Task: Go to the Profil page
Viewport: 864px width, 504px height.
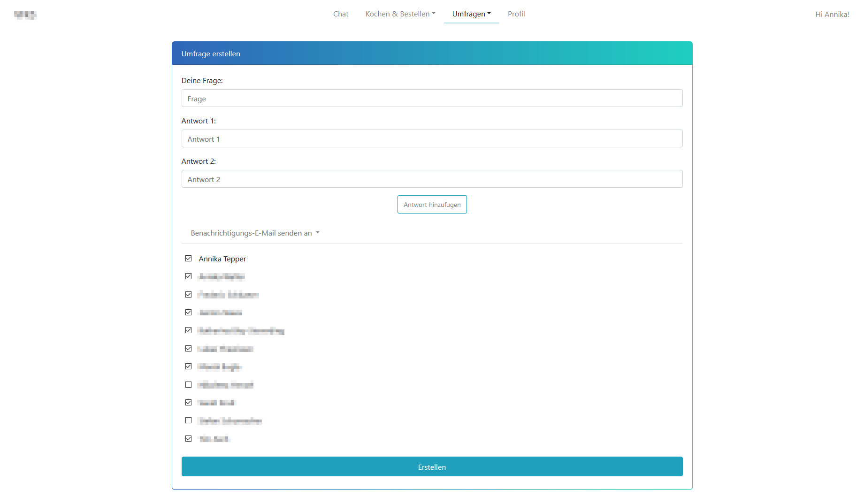Action: [x=516, y=14]
